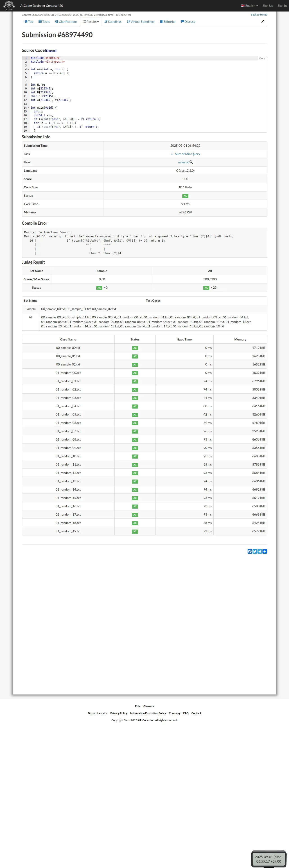
Task: Click the case name 00_sample_01.txt in the results table
Action: (68, 356)
